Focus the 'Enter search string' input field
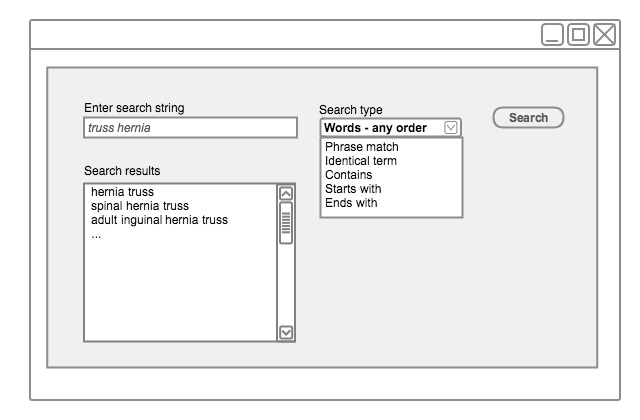The width and height of the screenshot is (640, 420). click(190, 128)
